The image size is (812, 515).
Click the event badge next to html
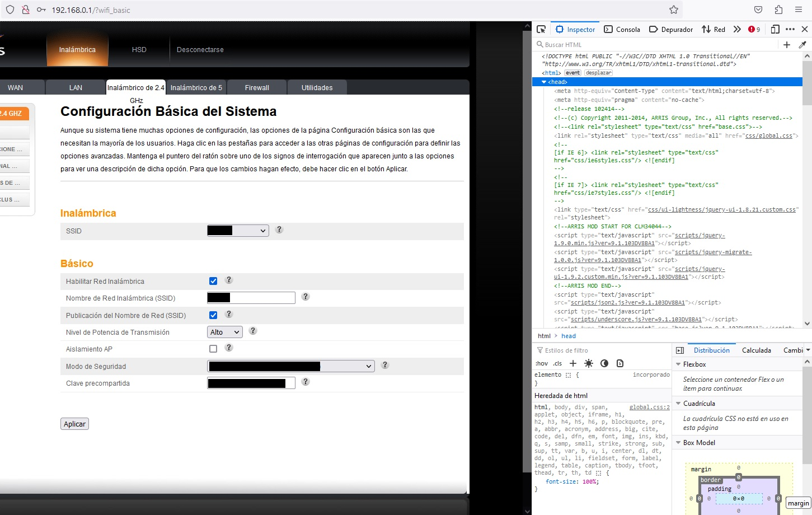click(572, 73)
